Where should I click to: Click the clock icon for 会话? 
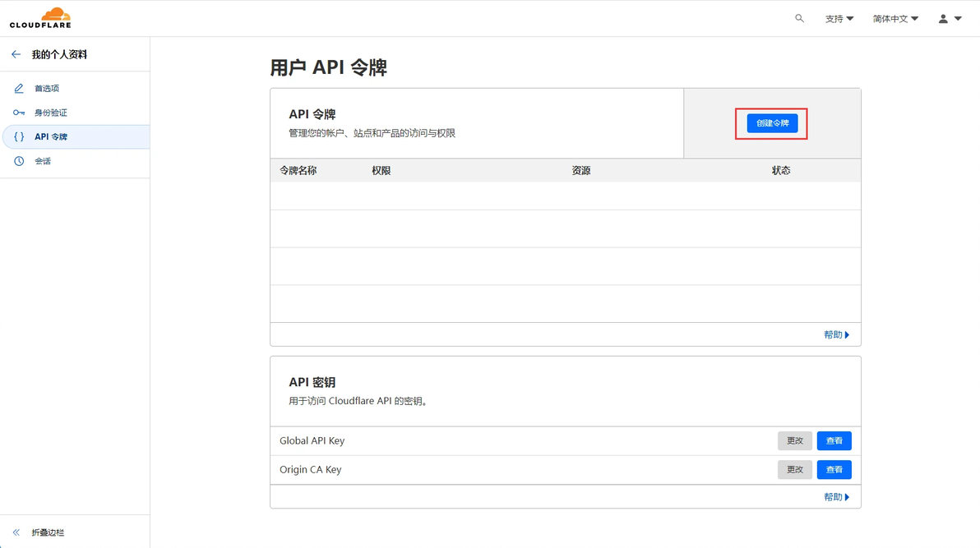tap(19, 161)
